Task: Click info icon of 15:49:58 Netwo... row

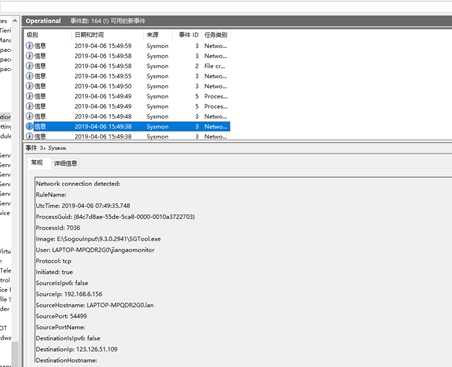Action: point(29,56)
